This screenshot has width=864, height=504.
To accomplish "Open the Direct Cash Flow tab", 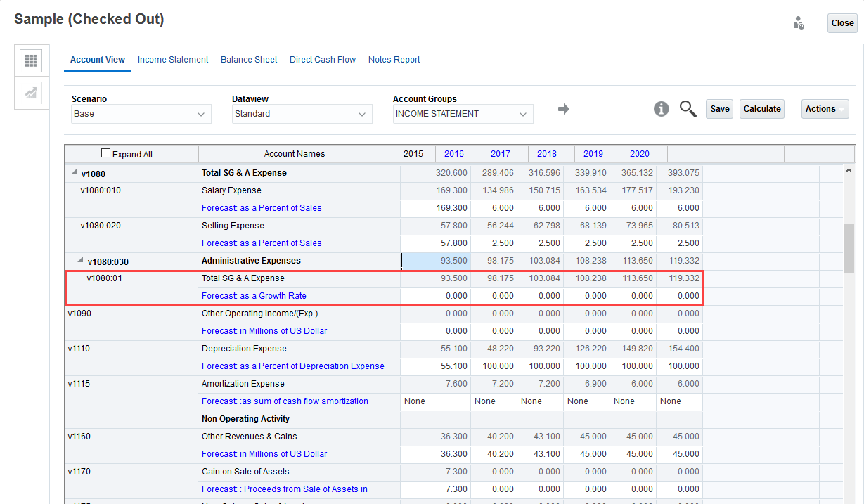I will coord(323,60).
